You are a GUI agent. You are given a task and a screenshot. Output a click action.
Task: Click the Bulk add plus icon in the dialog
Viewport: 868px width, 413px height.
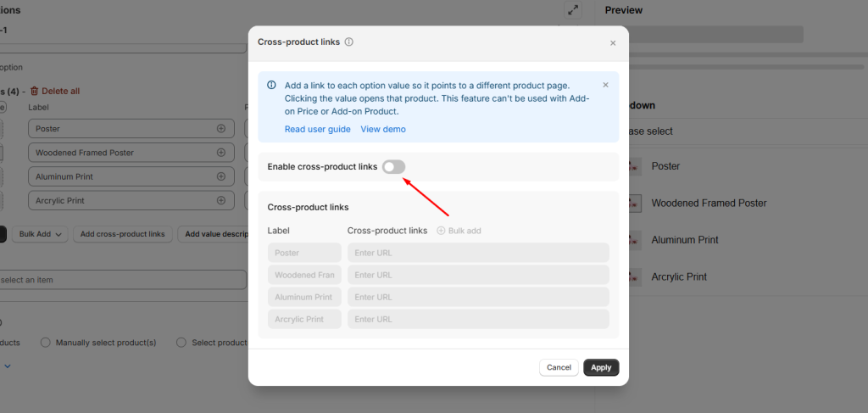click(441, 231)
